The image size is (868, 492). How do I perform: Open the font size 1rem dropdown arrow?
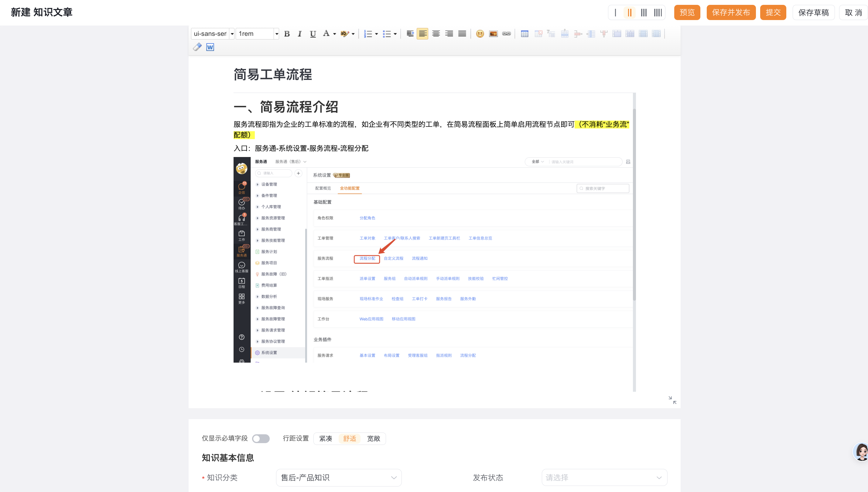(x=276, y=34)
